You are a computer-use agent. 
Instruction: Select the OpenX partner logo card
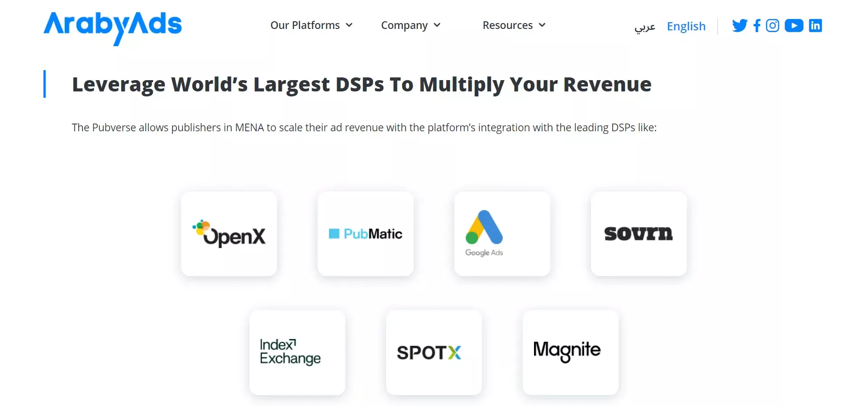click(x=229, y=234)
